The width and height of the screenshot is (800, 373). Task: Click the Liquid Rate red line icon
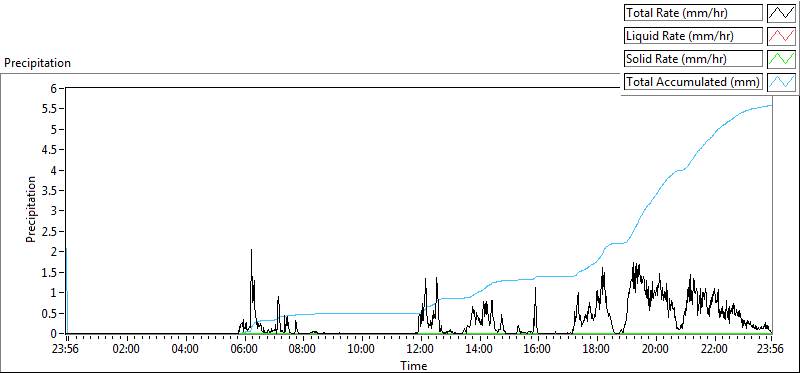[782, 36]
